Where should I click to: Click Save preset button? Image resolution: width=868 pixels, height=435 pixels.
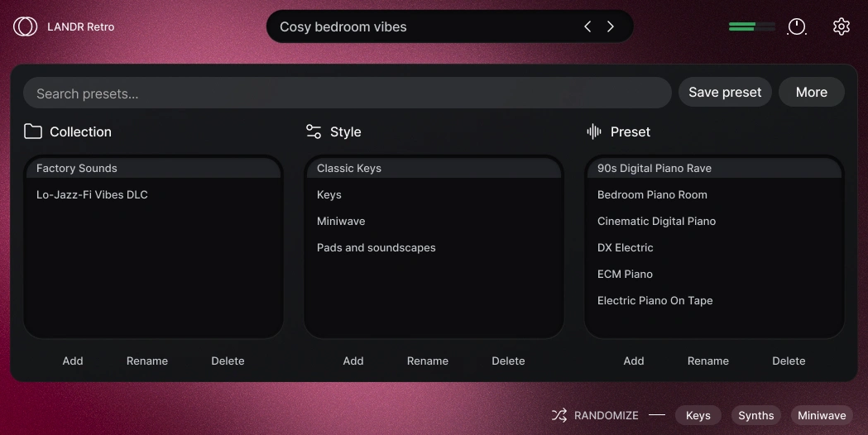point(725,93)
